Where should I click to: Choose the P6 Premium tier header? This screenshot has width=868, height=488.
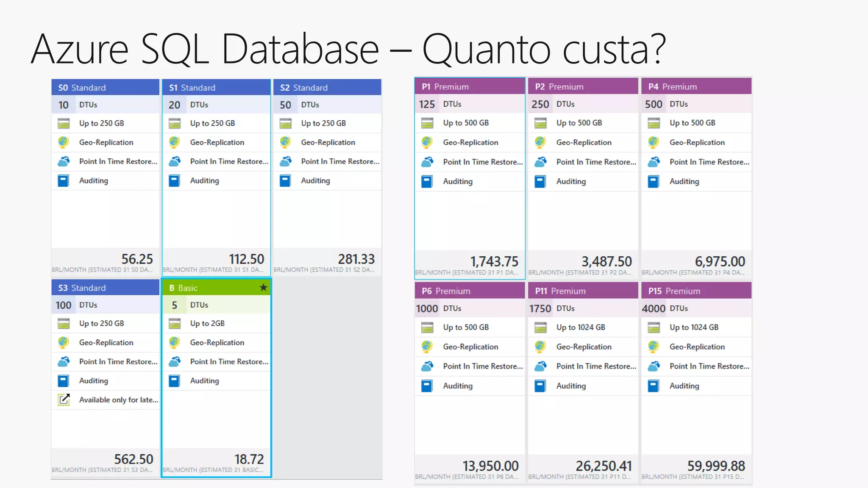point(470,291)
